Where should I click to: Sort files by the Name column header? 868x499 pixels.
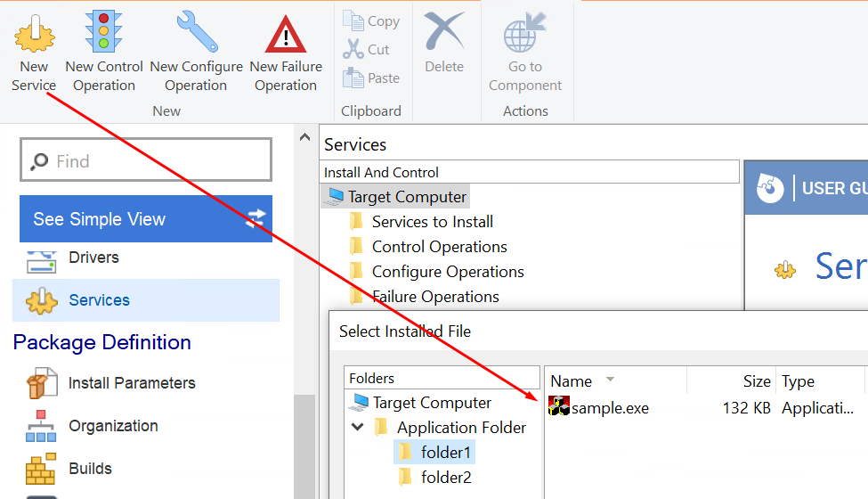tap(572, 381)
